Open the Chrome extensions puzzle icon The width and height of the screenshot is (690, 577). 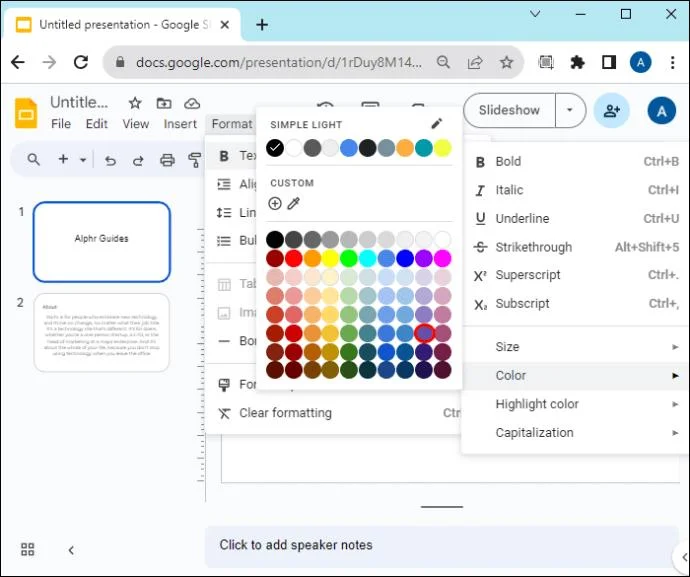coord(577,62)
